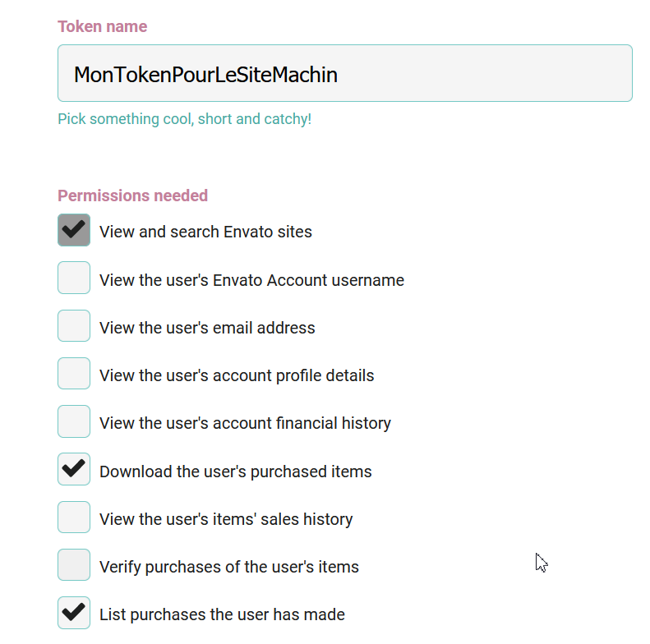Screen dimensions: 650x644
Task: Uncheck View and search Envato sites checkbox
Action: 74,230
